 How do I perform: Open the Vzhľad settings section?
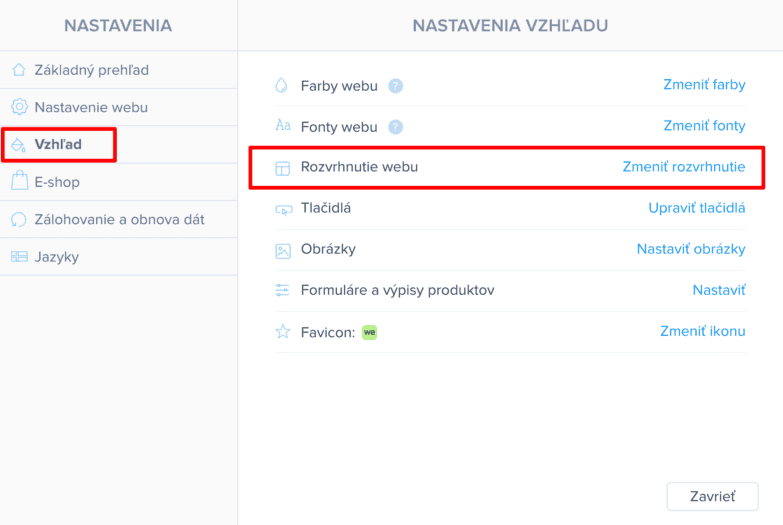58,145
